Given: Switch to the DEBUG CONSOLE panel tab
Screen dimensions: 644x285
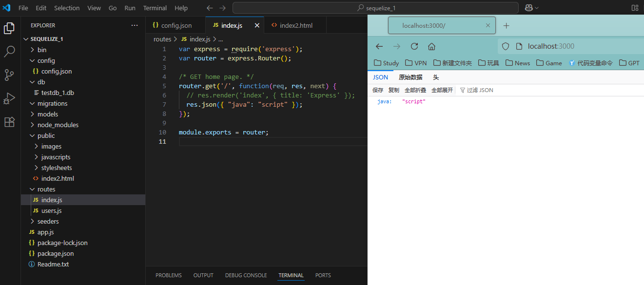Looking at the screenshot, I should point(246,275).
